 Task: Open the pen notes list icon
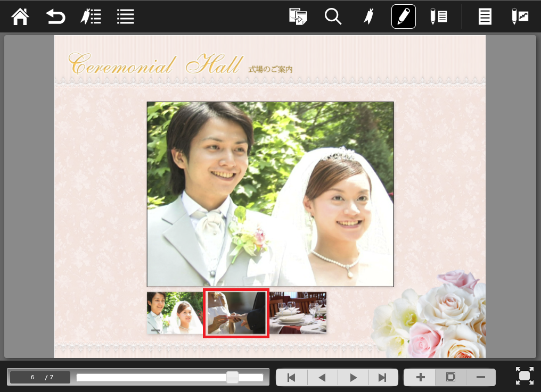pyautogui.click(x=438, y=16)
